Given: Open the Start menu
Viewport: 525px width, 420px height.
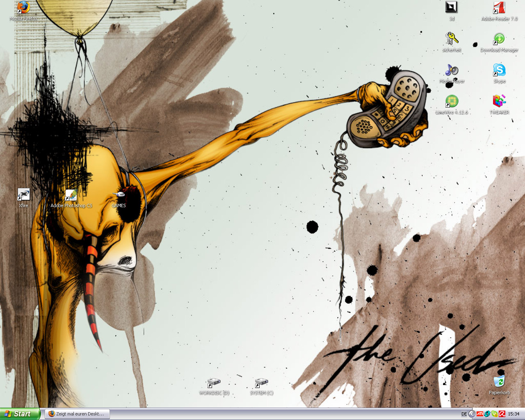Looking at the screenshot, I should [x=20, y=414].
